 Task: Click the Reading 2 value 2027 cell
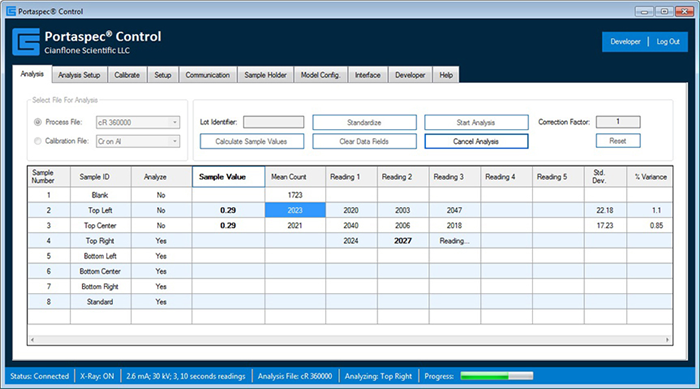(x=403, y=241)
